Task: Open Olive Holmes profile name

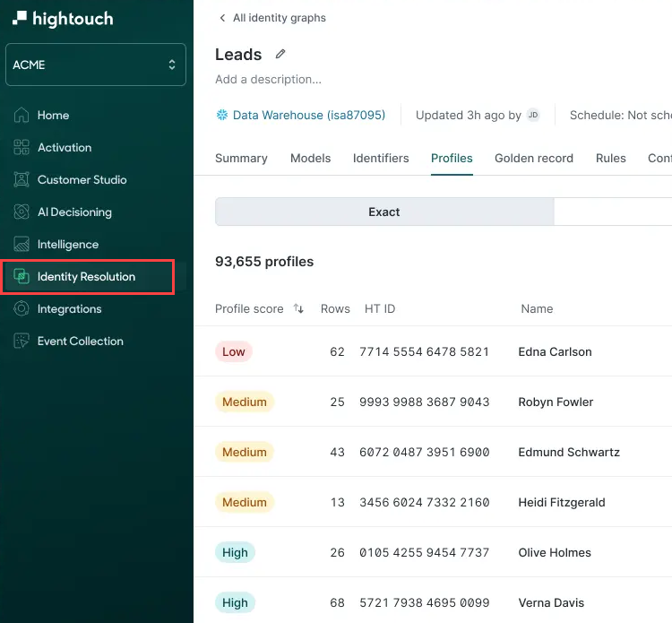Action: point(555,552)
